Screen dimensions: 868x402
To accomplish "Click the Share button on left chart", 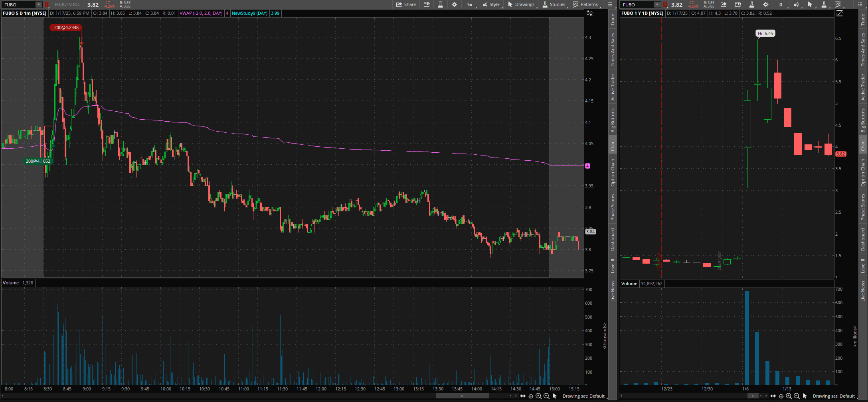I will [x=406, y=4].
